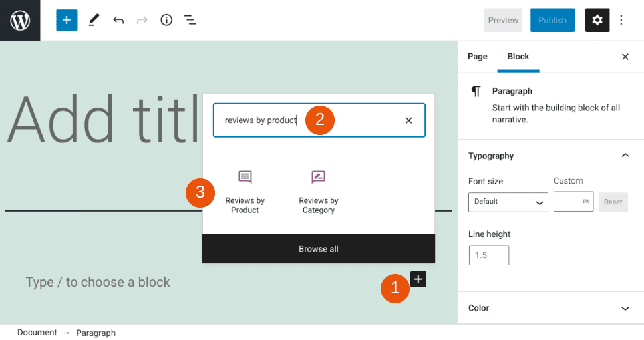Click the Browse all button

tap(318, 249)
